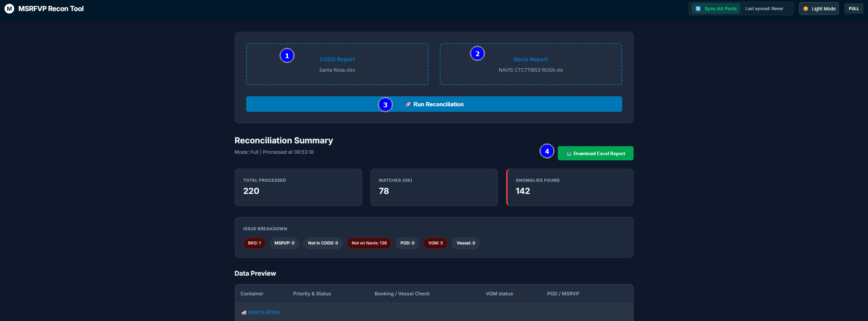Sync All Ports
Screen dimensions: 868x321
[716, 9]
